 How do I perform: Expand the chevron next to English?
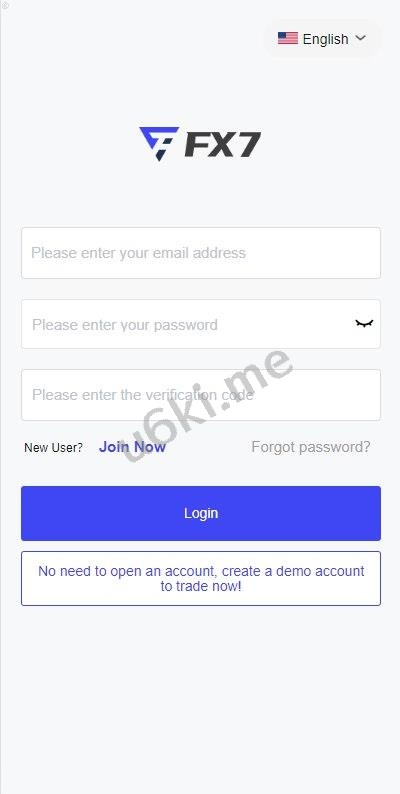(361, 38)
